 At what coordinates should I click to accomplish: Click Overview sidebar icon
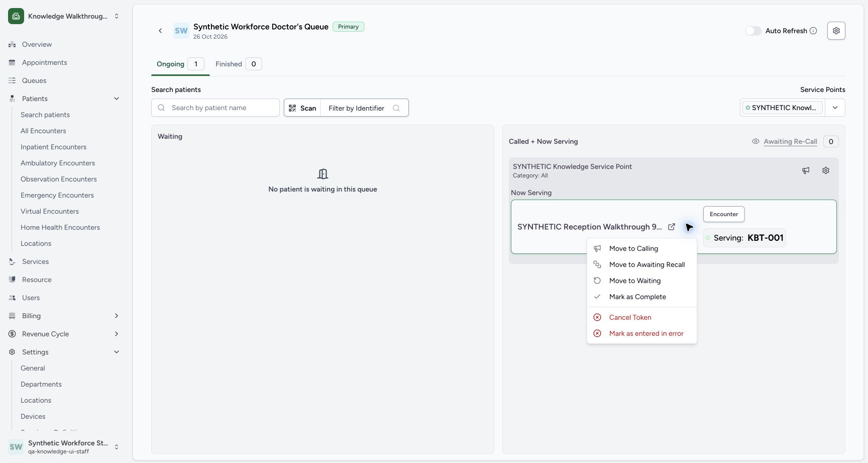coord(12,44)
